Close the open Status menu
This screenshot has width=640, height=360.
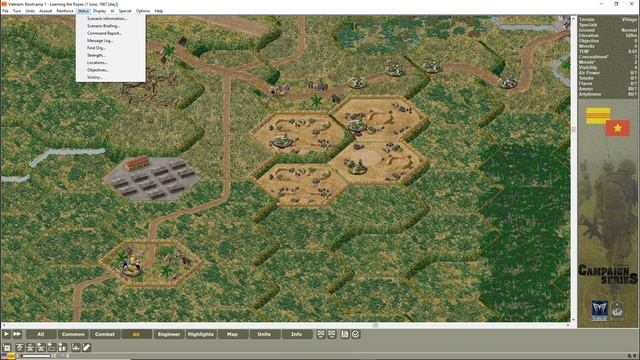pos(83,11)
